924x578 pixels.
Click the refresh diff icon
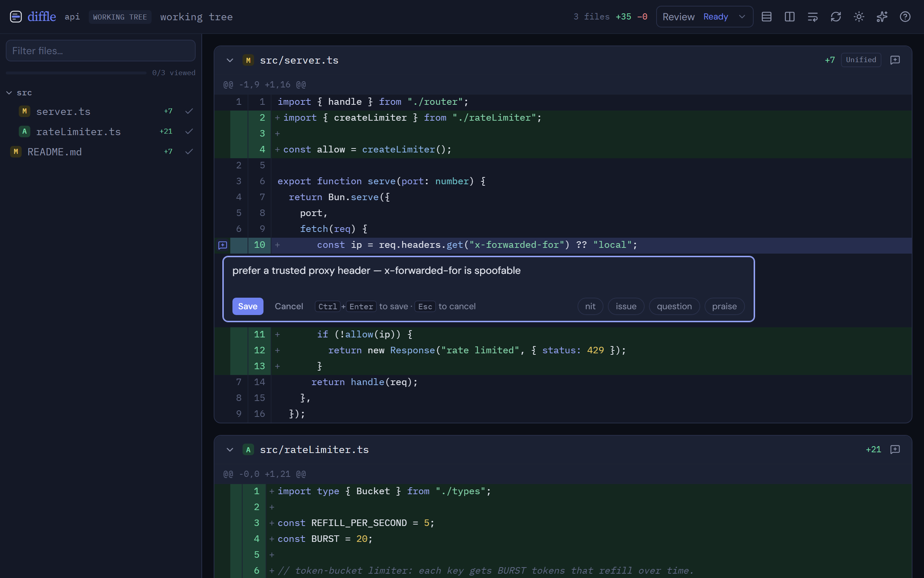pos(836,17)
